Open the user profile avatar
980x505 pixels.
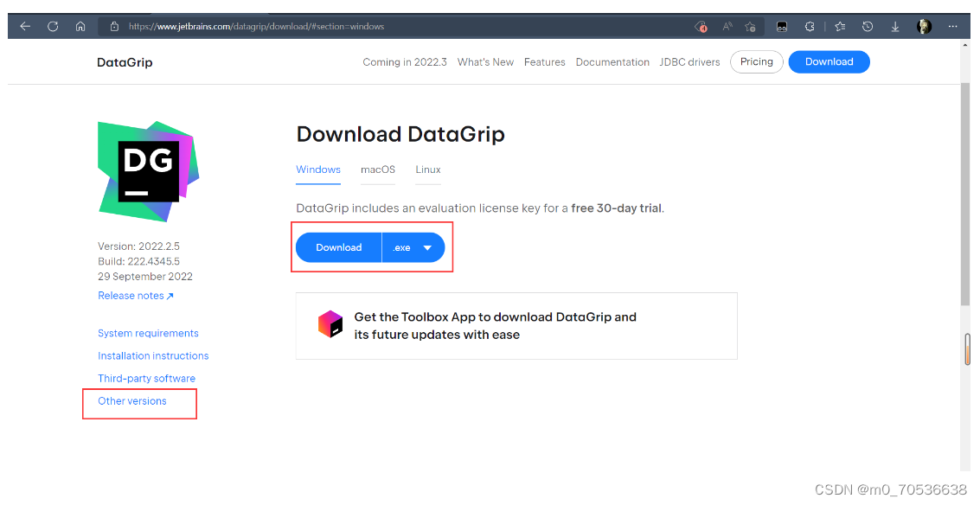coord(924,26)
